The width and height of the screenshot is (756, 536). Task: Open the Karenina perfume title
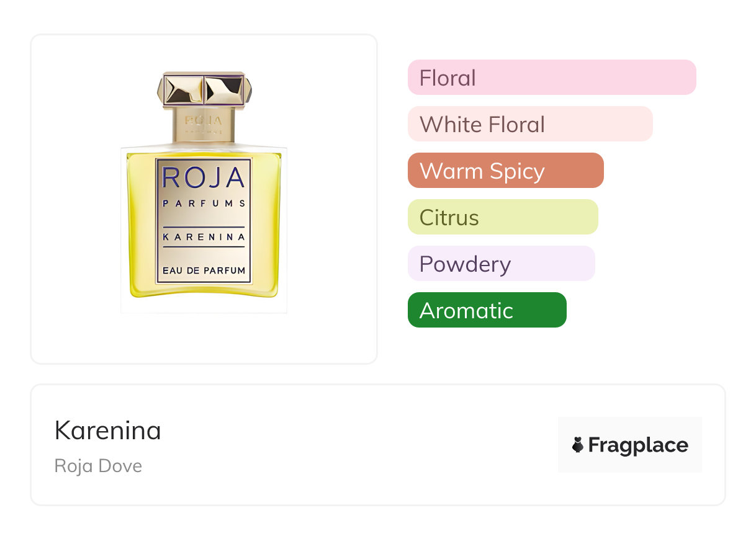pos(108,431)
